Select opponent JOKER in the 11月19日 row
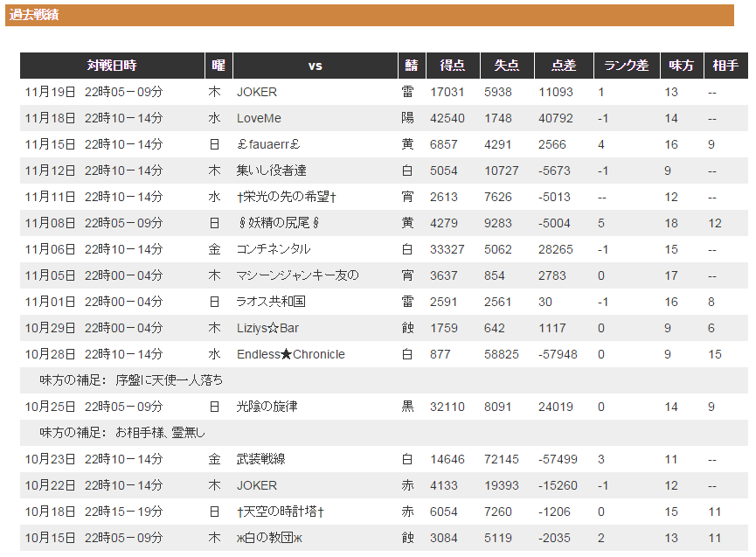Viewport: 756px width, 557px height. pyautogui.click(x=257, y=92)
